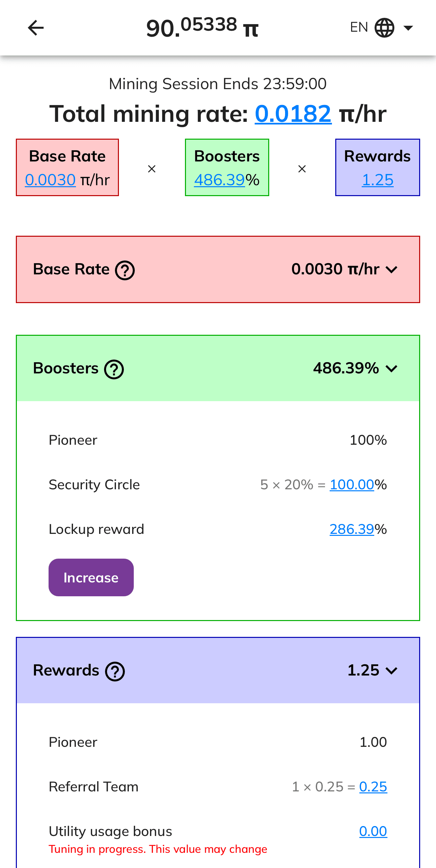436x868 pixels.
Task: Click the Boosters 486.39 percentage link
Action: 220,180
